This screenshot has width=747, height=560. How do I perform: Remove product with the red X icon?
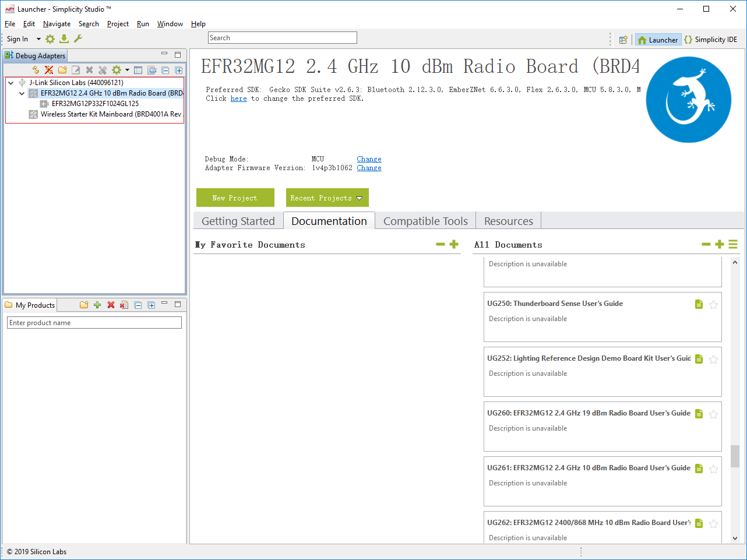(x=111, y=305)
